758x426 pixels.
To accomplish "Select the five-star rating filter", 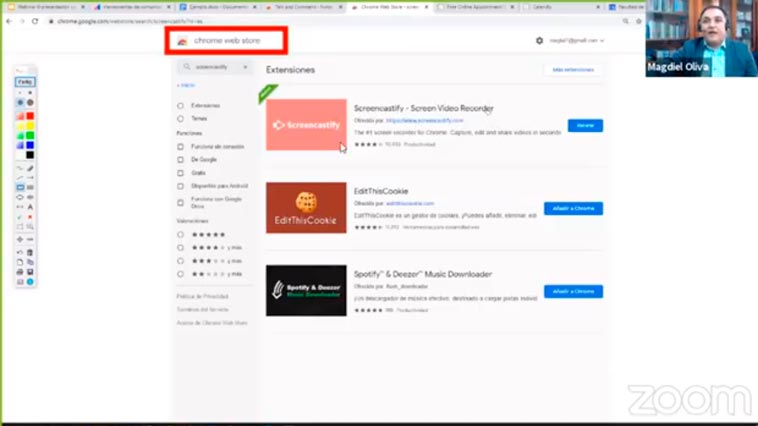I will [180, 235].
